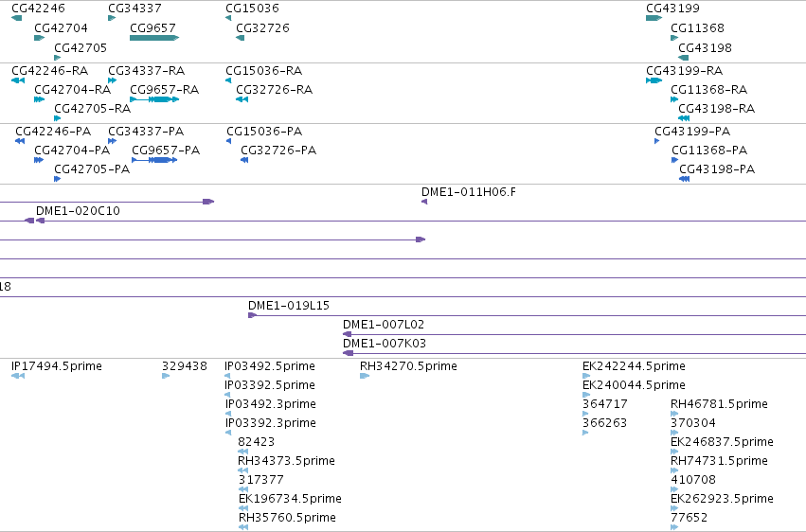
Task: Select the CG43198-PA protein label
Action: (717, 168)
